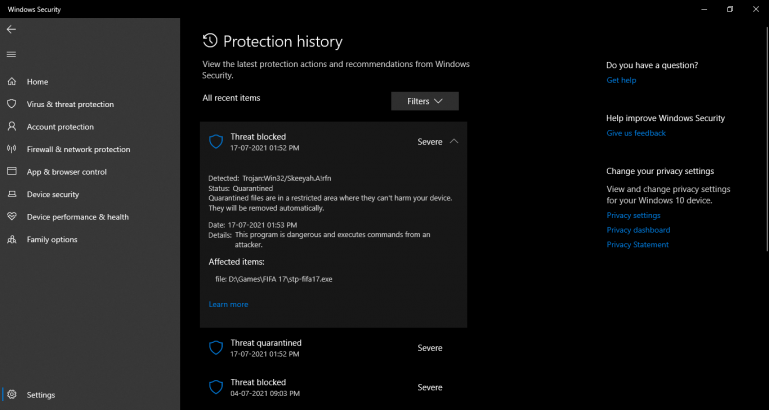769x410 pixels.
Task: Click the Learn more link
Action: (228, 304)
